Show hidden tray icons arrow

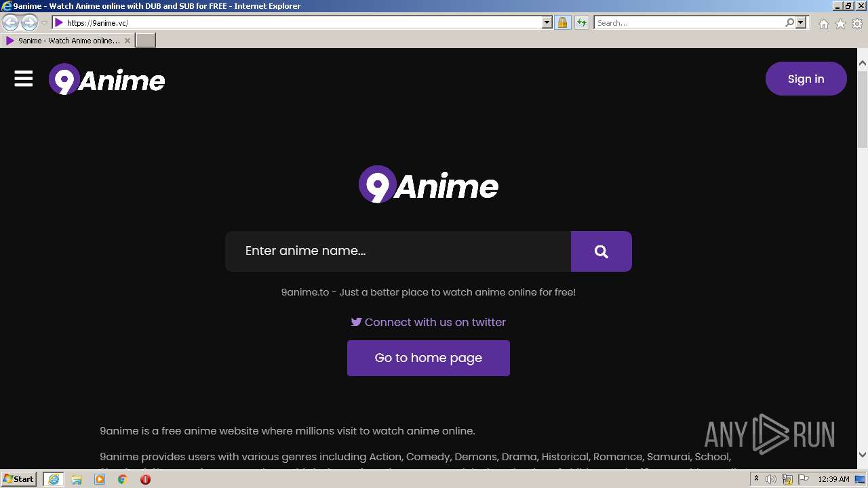[756, 479]
